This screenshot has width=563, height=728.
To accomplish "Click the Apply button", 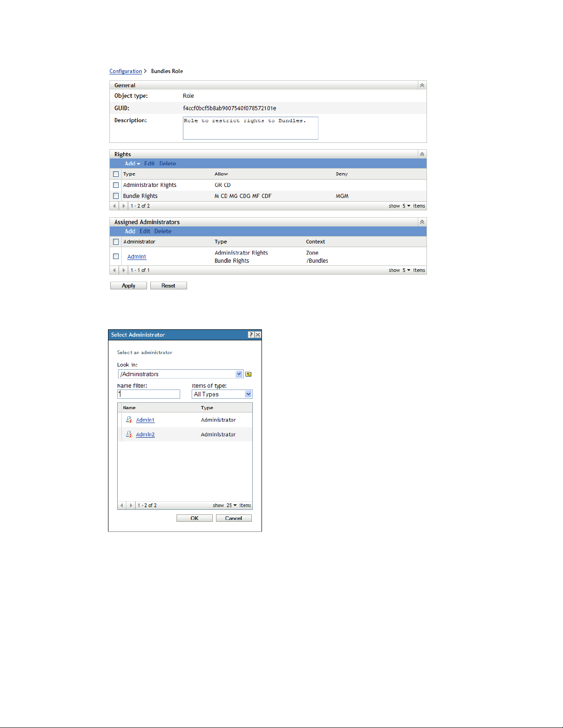I will coord(129,286).
